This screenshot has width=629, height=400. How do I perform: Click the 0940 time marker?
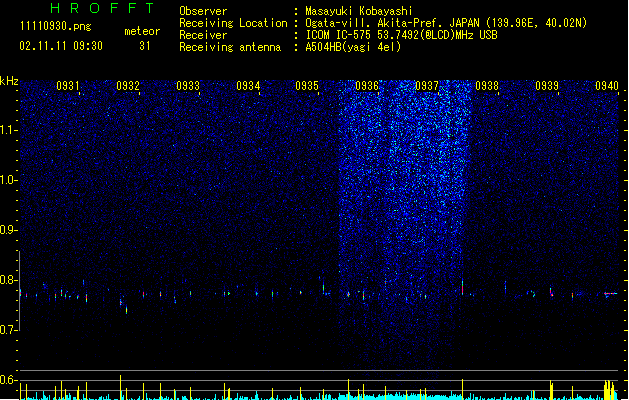pos(607,86)
